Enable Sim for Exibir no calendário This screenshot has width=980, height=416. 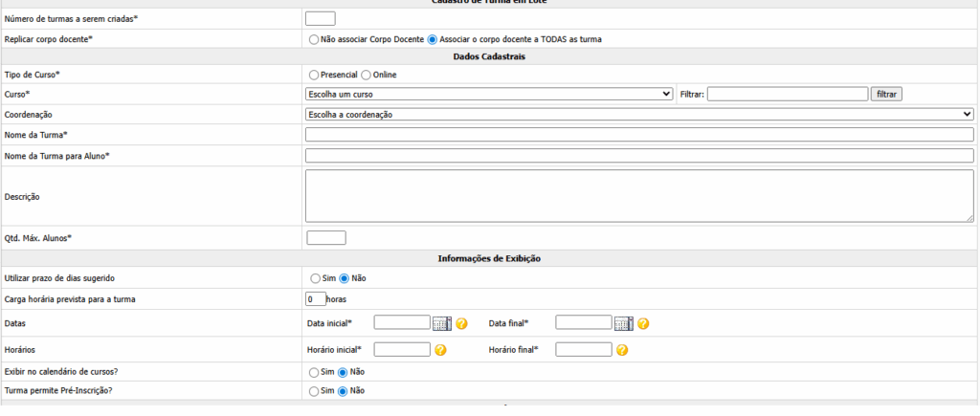314,372
